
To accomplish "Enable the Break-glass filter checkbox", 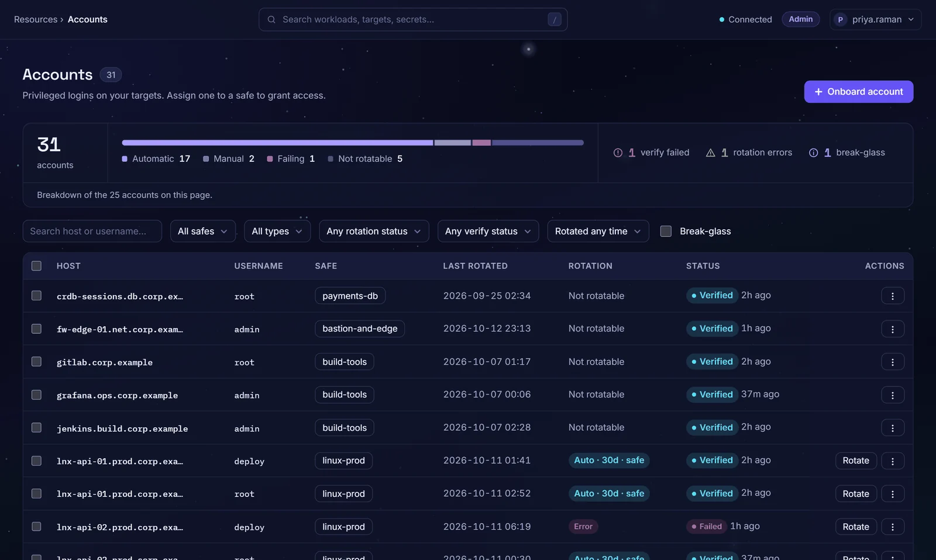I will coord(666,231).
